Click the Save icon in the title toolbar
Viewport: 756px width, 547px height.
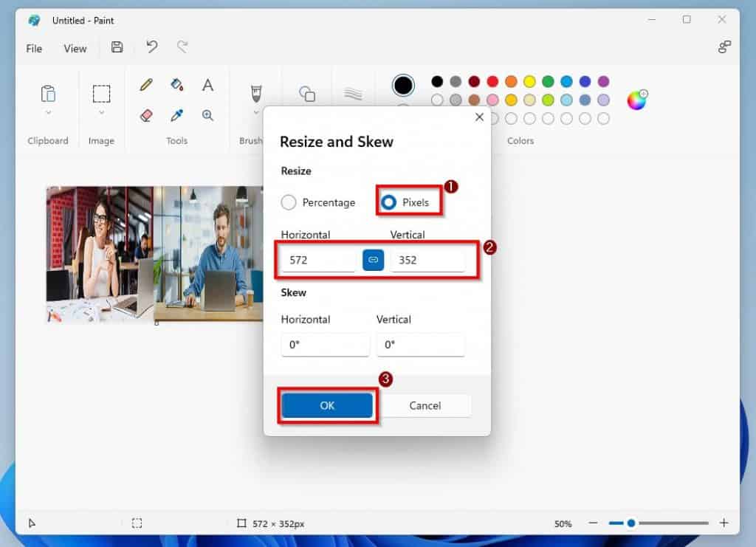point(117,47)
